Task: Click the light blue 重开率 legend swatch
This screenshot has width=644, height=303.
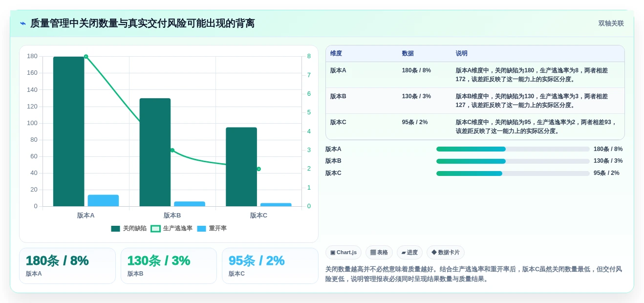Action: (201, 228)
